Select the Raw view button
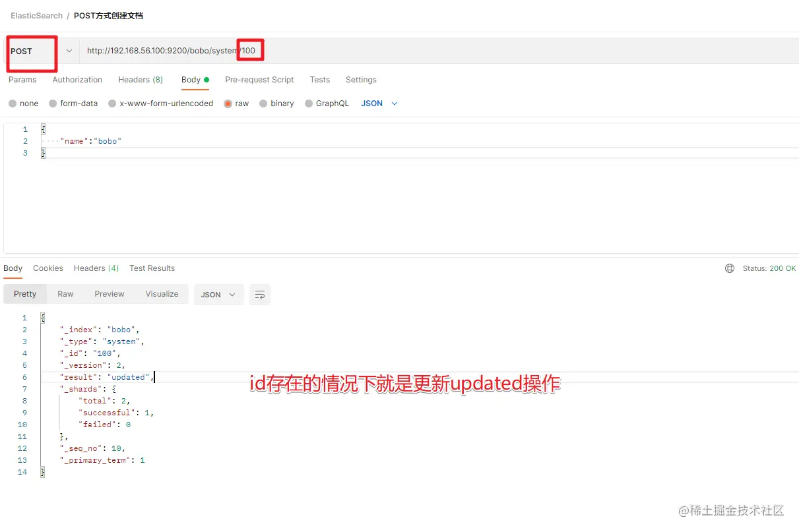Image resolution: width=799 pixels, height=532 pixels. tap(65, 294)
